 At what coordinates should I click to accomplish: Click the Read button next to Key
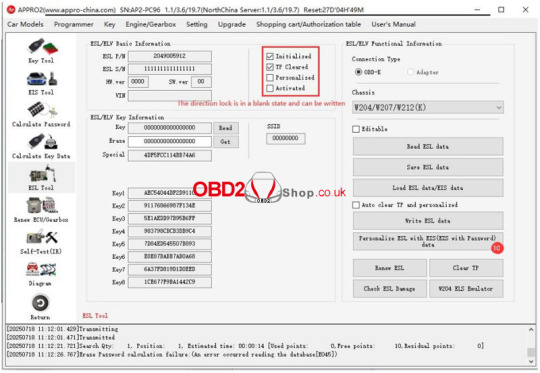coord(226,128)
